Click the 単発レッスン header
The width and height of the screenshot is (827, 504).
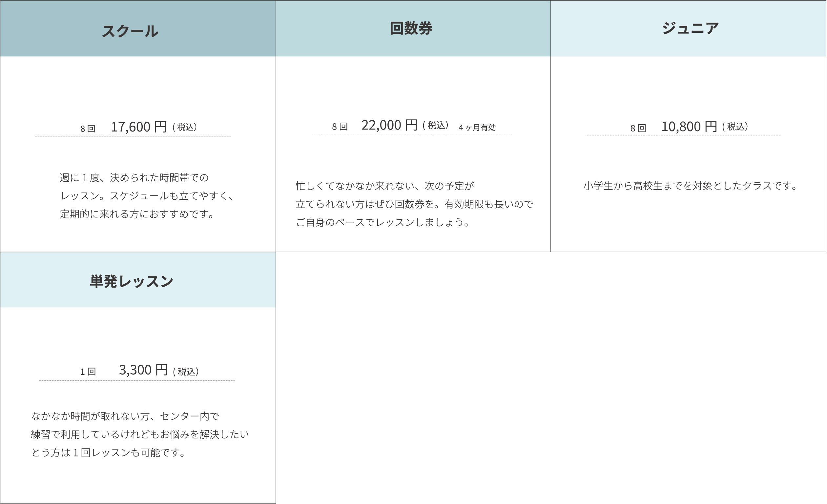tap(132, 281)
